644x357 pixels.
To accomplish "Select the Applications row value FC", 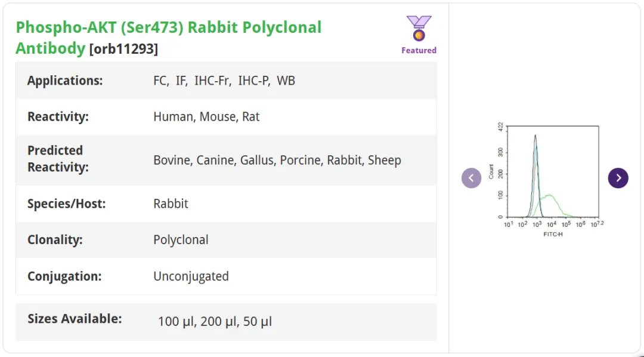I will (x=161, y=81).
